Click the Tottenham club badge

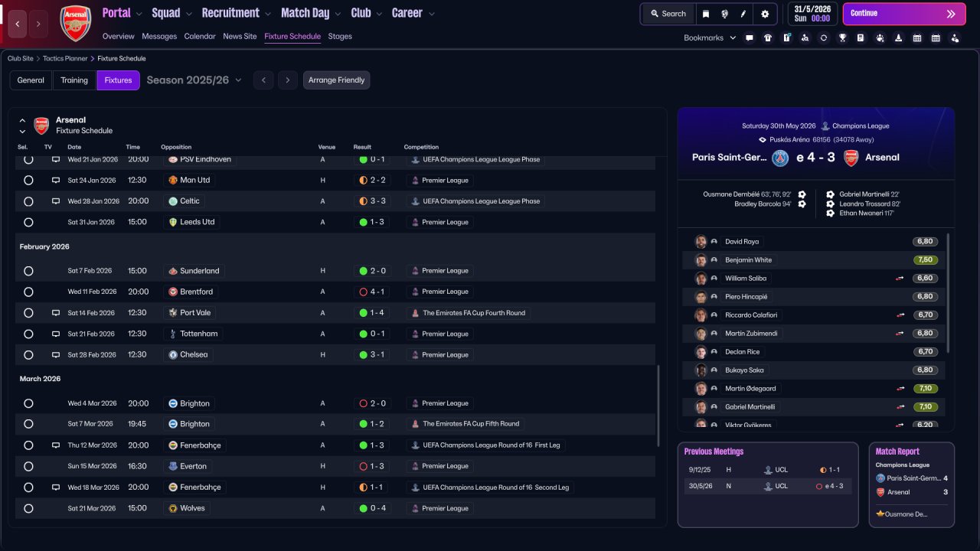coord(173,334)
